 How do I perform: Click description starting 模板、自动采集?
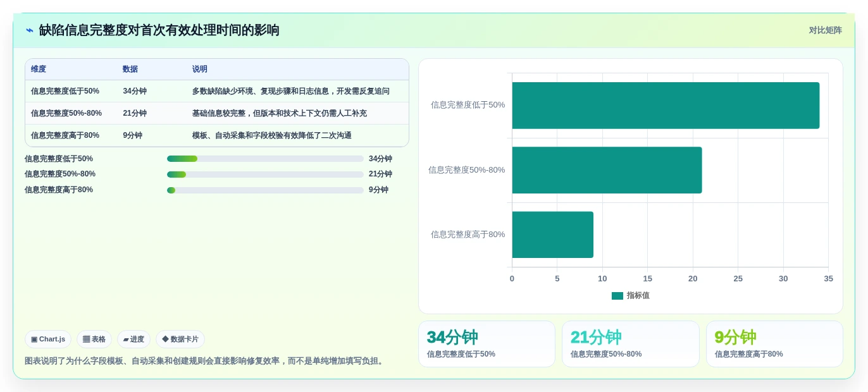click(272, 135)
